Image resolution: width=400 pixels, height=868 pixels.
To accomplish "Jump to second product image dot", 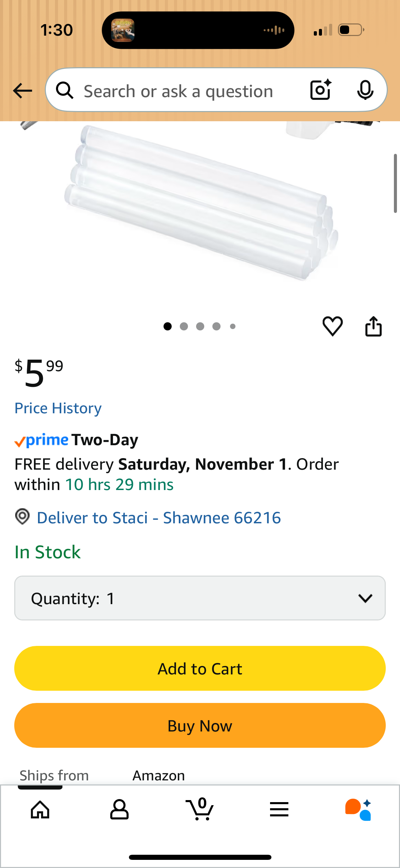I will click(x=184, y=326).
